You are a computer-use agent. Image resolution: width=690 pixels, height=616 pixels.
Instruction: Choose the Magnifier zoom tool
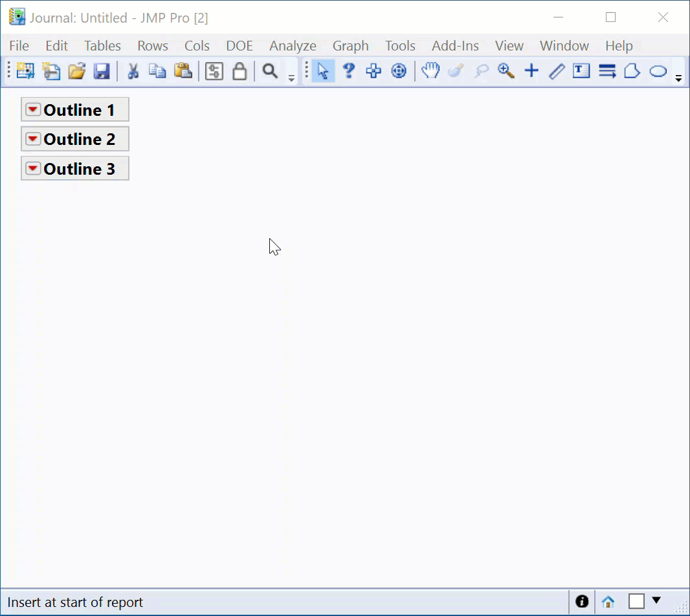tap(506, 71)
